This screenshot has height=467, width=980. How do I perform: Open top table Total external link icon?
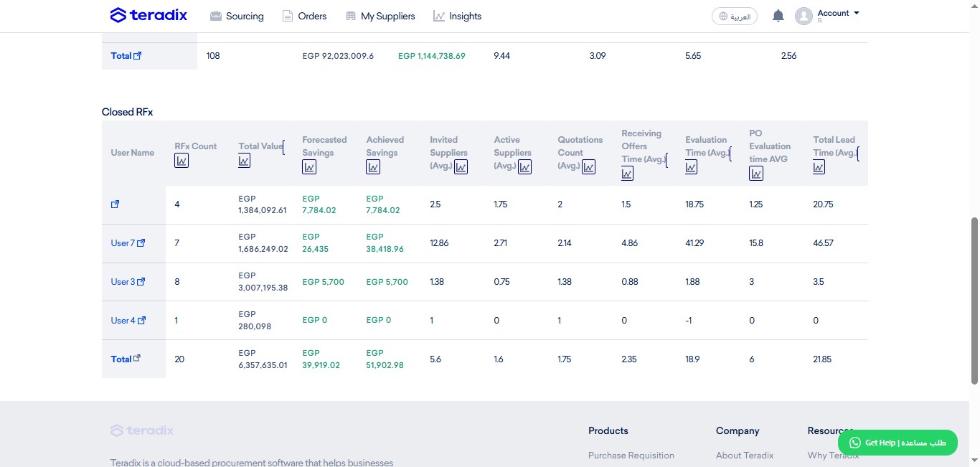pyautogui.click(x=138, y=55)
